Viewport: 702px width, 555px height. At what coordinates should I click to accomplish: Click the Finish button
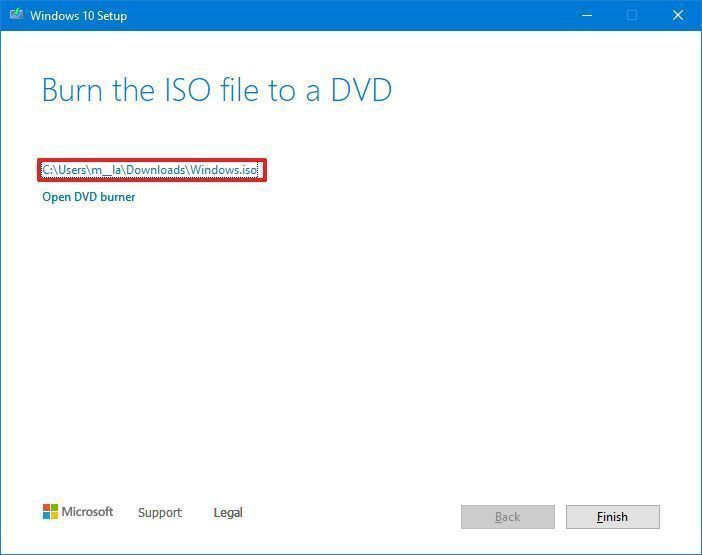pos(612,517)
